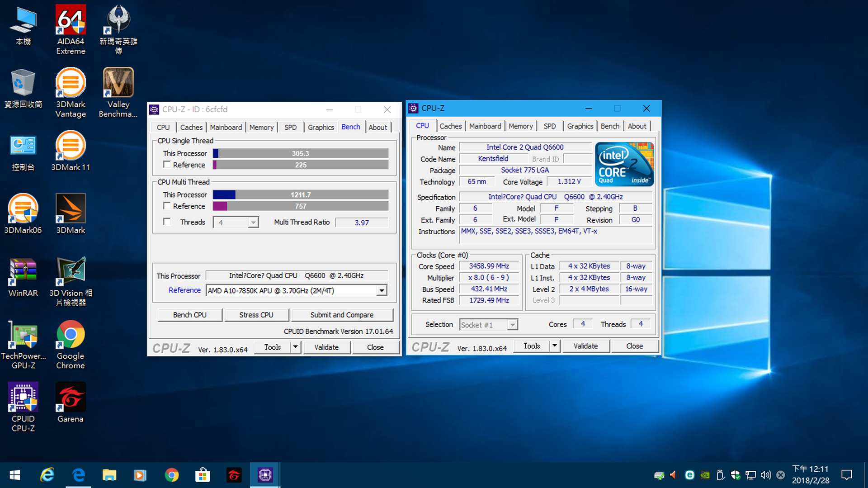Image resolution: width=868 pixels, height=488 pixels.
Task: Open Graphics tab in right CPU-Z window
Action: (x=580, y=126)
